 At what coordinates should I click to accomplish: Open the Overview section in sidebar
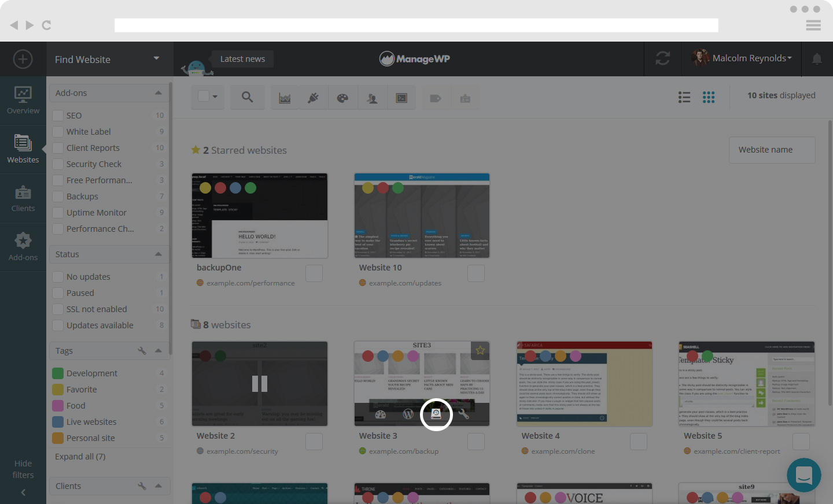tap(23, 101)
